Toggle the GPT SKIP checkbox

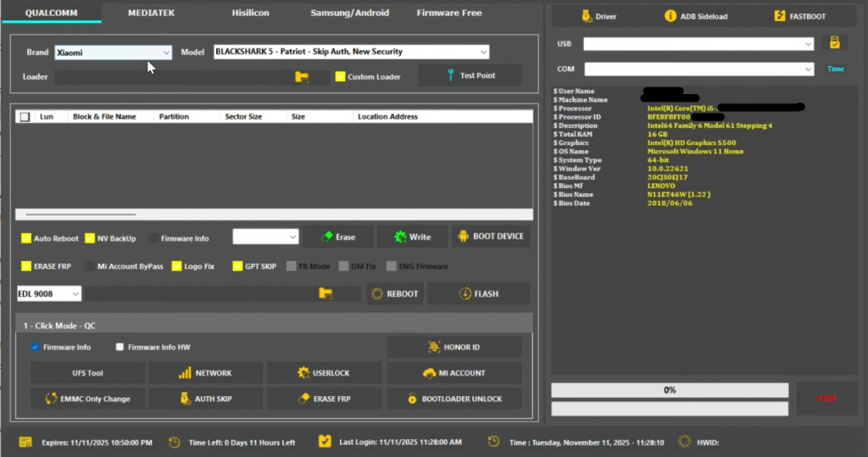237,266
